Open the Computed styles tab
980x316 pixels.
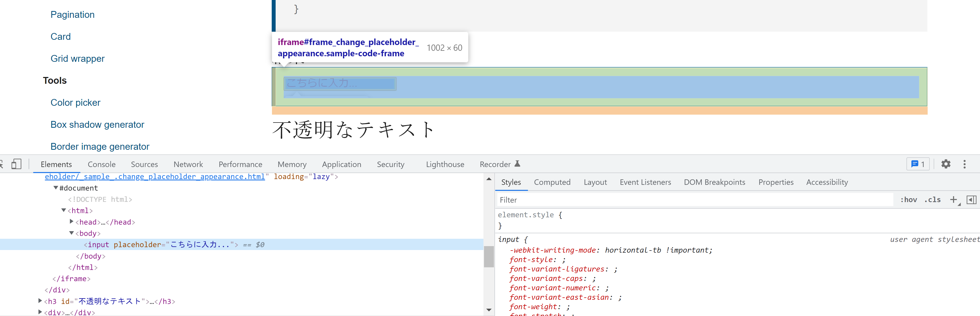[x=552, y=182]
